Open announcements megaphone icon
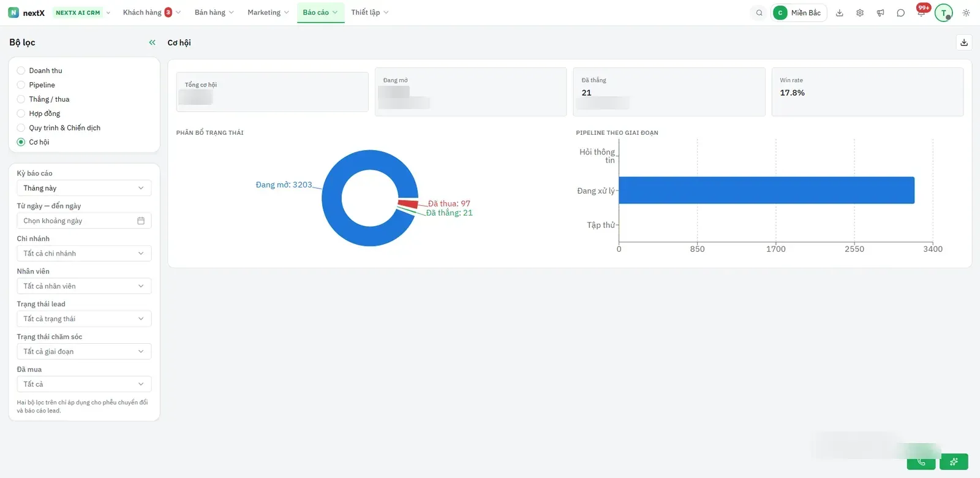Image resolution: width=980 pixels, height=478 pixels. click(880, 13)
